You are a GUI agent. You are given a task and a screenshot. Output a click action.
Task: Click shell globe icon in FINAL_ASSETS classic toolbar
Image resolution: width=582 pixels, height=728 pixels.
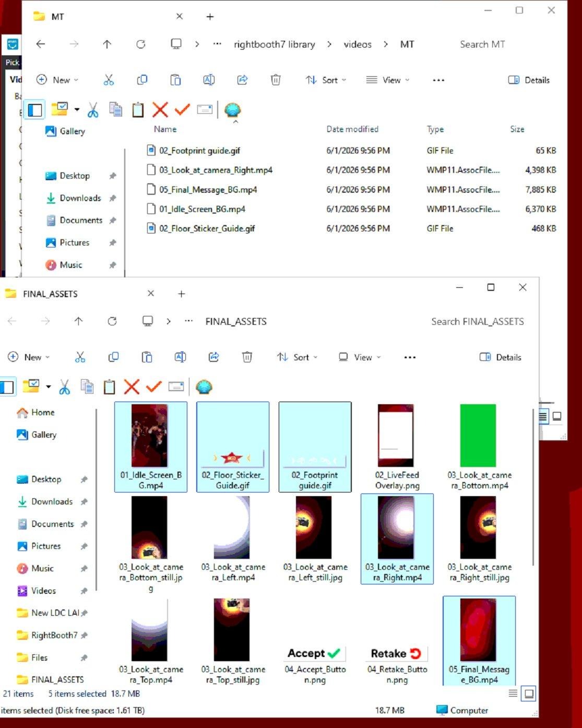point(204,387)
